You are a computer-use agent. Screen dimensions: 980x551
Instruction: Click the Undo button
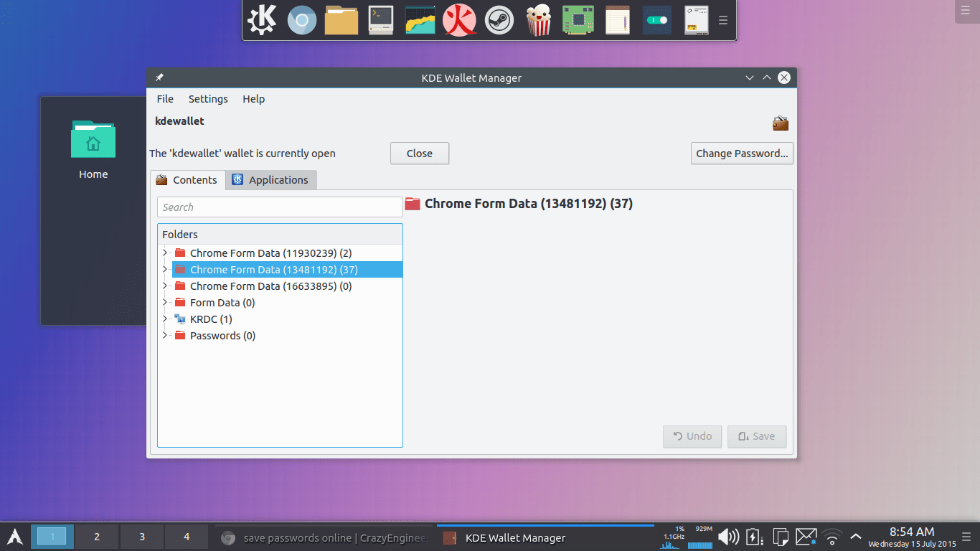tap(692, 436)
